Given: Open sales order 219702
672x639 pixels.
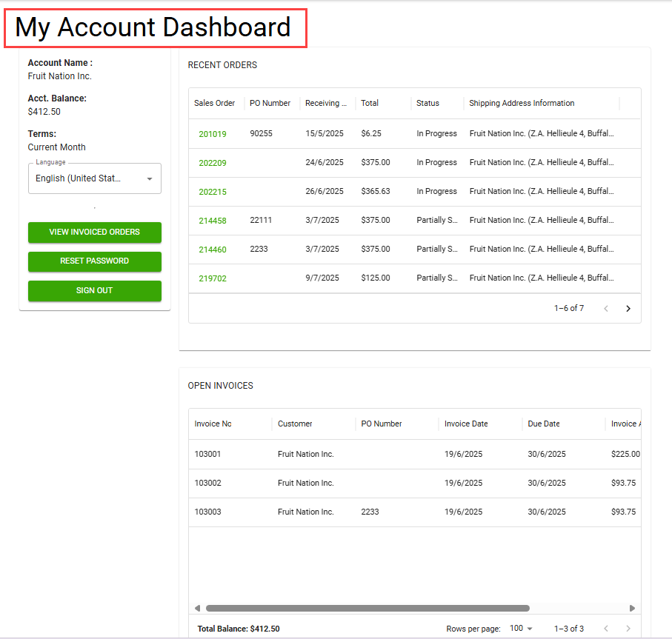Looking at the screenshot, I should 213,278.
